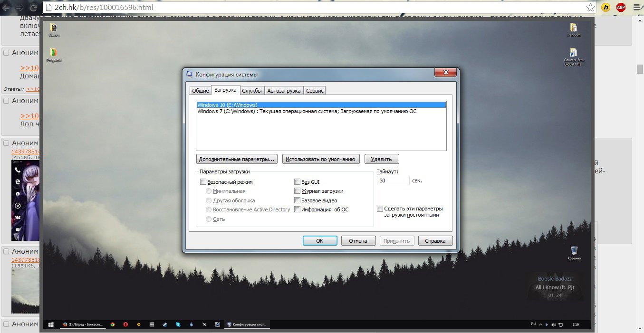
Task: Open Конфигурация системы taskbar button
Action: 247,325
